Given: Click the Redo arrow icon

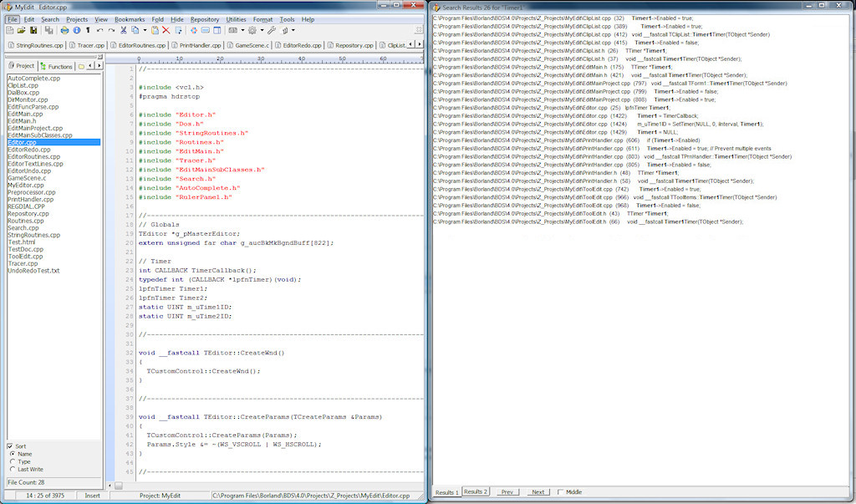Looking at the screenshot, I should point(111,31).
